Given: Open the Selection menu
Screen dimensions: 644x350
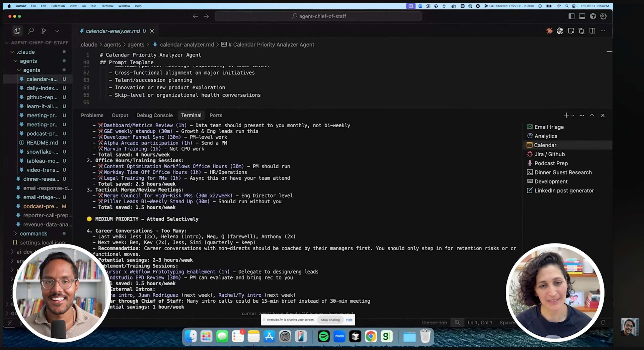Looking at the screenshot, I should pyautogui.click(x=58, y=6).
